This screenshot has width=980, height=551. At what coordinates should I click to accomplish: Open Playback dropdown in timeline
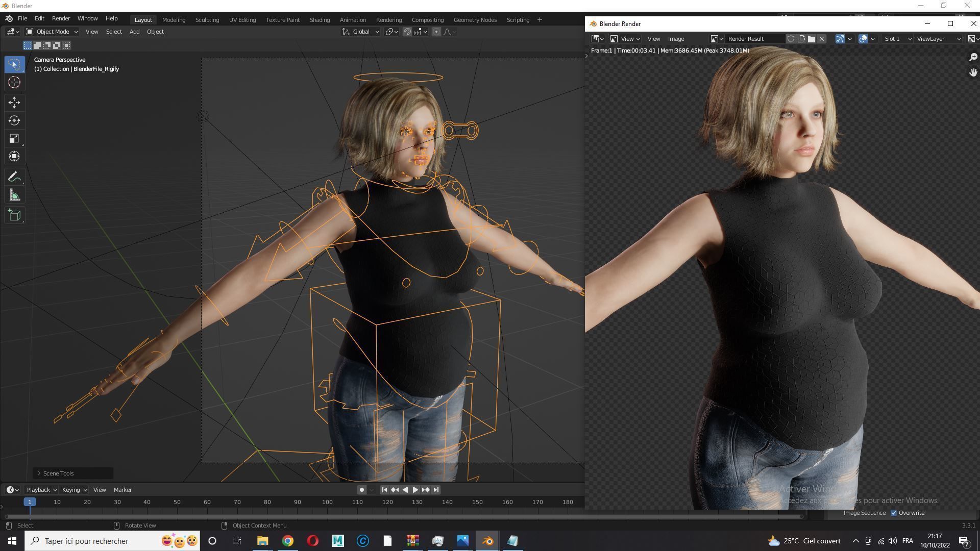41,490
